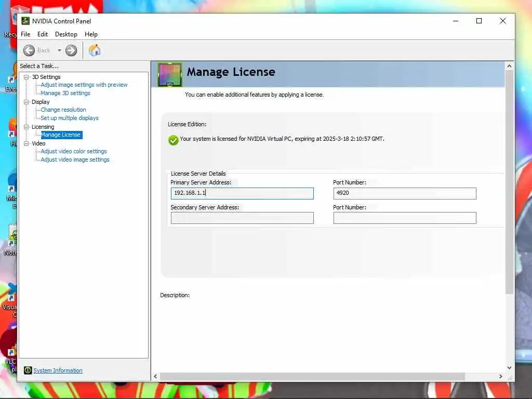Select Manage License in task tree
This screenshot has width=532, height=399.
click(x=61, y=135)
